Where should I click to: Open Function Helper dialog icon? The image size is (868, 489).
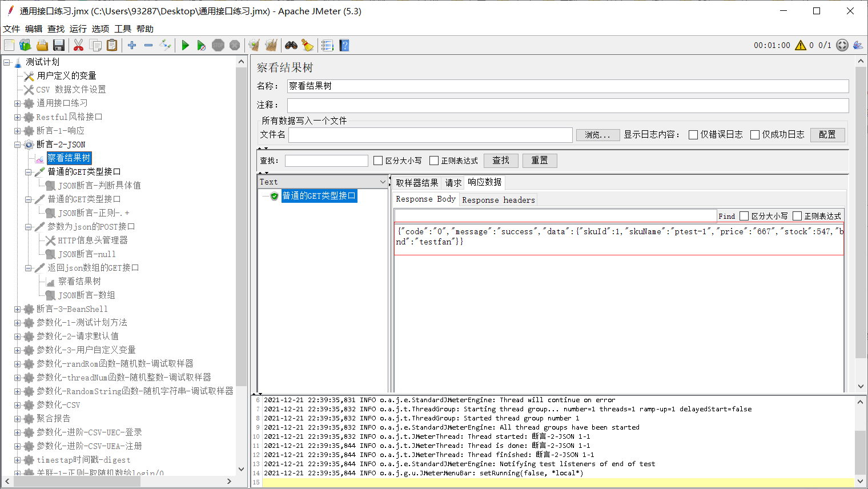(327, 45)
